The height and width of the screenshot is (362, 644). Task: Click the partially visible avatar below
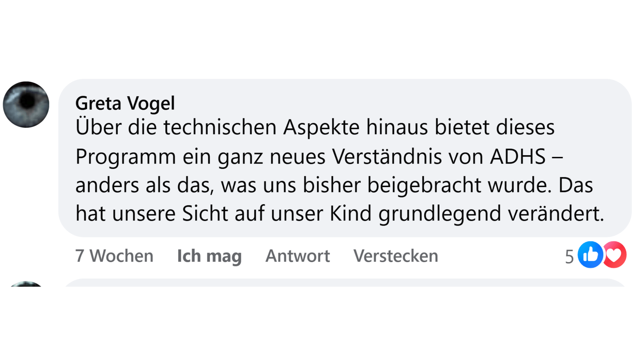26,284
